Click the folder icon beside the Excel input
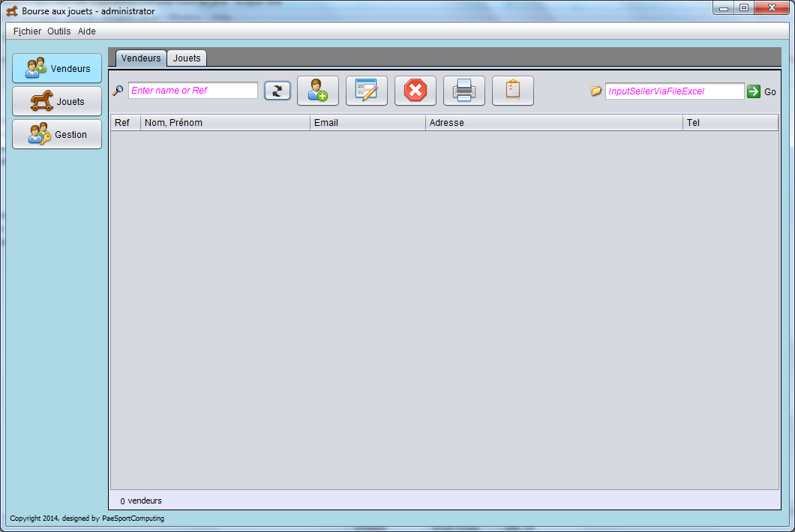The height and width of the screenshot is (532, 795). pos(596,91)
